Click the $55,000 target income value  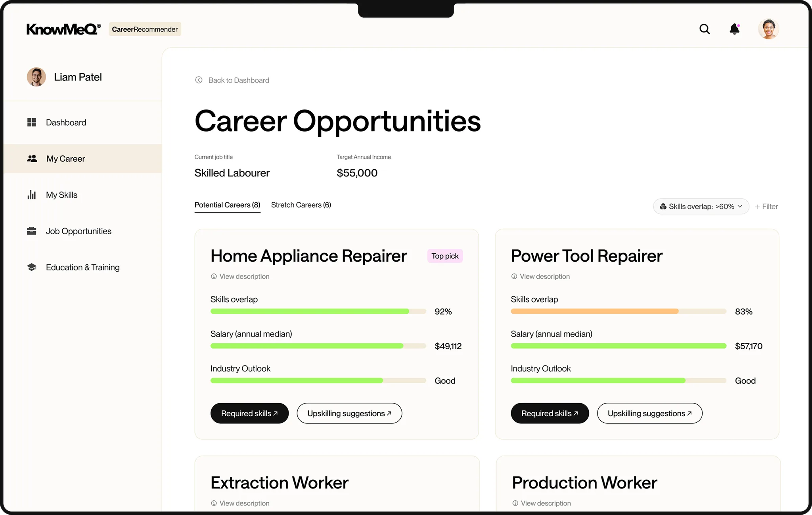click(x=357, y=173)
